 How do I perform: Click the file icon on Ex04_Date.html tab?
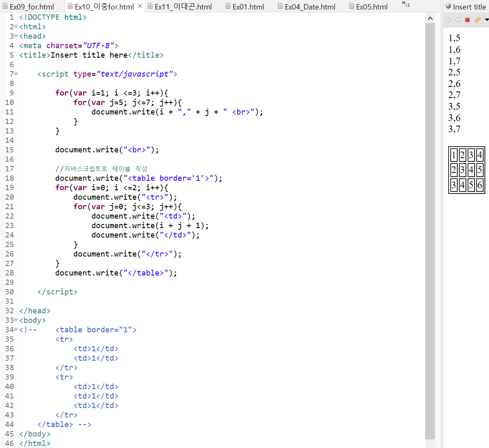(x=281, y=6)
